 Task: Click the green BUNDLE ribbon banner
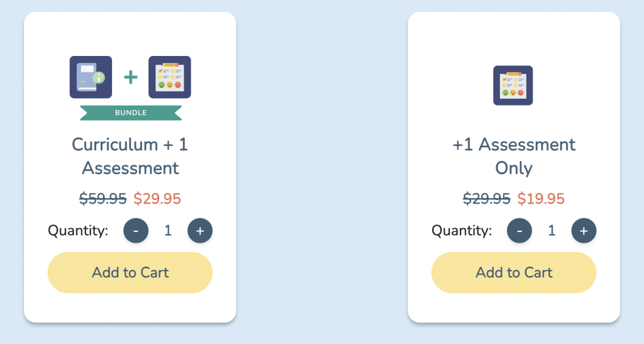[x=131, y=113]
